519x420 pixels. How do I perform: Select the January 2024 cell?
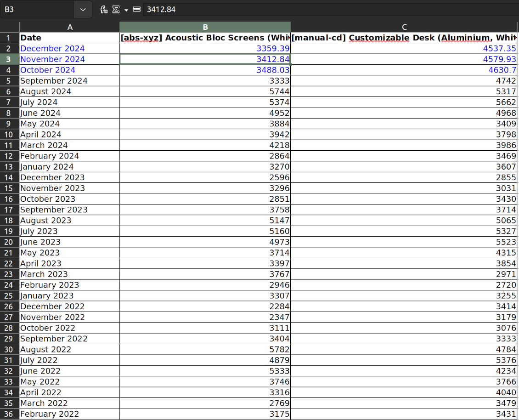point(69,167)
